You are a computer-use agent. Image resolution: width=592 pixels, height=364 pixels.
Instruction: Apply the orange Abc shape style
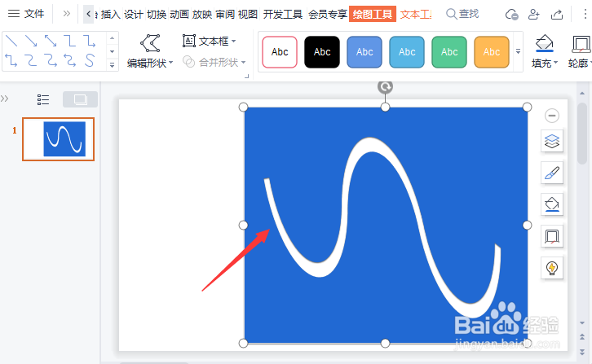pyautogui.click(x=491, y=52)
